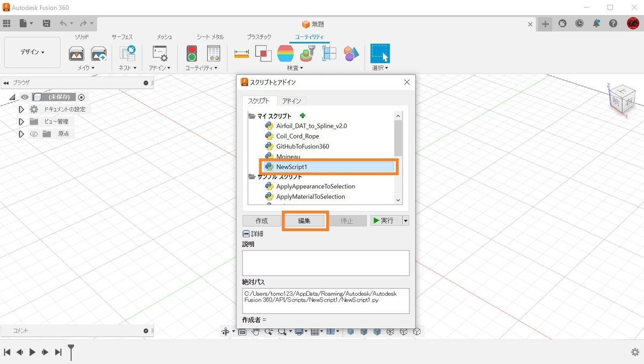The height and width of the screenshot is (364, 644).
Task: Expand the Add-Ins panel dropdown
Action: 160,68
